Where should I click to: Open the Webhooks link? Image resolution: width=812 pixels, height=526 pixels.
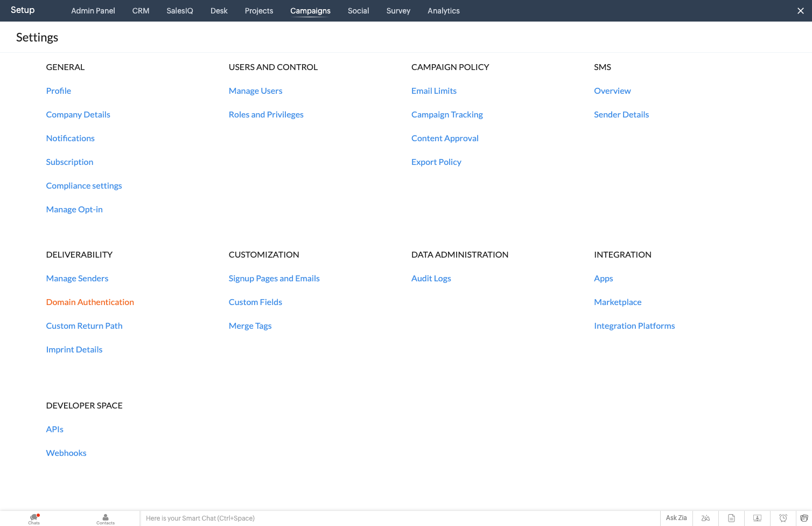point(66,453)
